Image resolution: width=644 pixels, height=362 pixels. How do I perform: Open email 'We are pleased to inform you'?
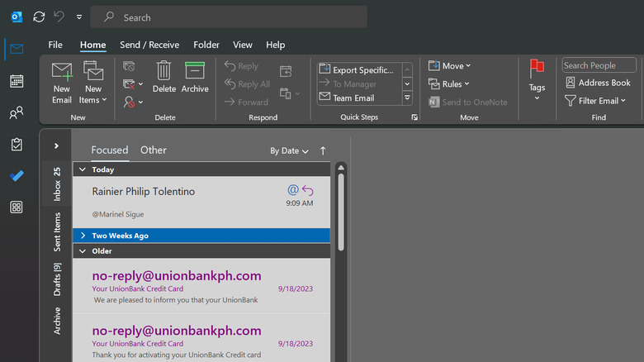201,286
